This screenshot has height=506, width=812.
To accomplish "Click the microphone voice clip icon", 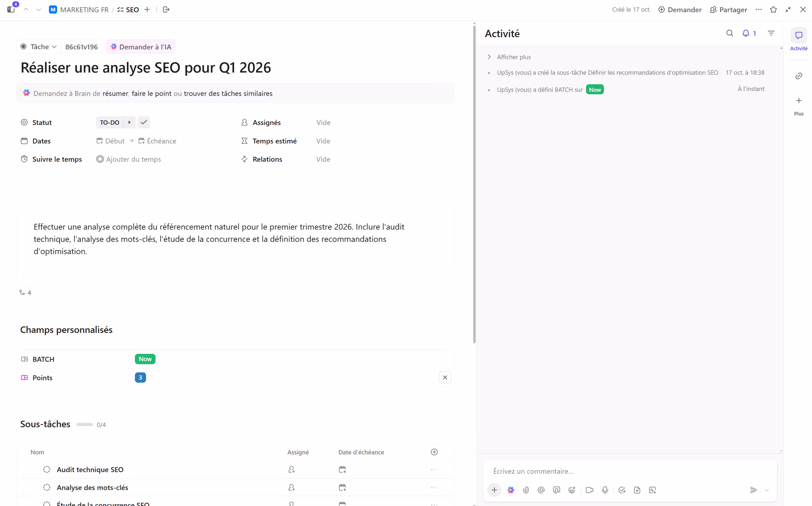I will 605,490.
